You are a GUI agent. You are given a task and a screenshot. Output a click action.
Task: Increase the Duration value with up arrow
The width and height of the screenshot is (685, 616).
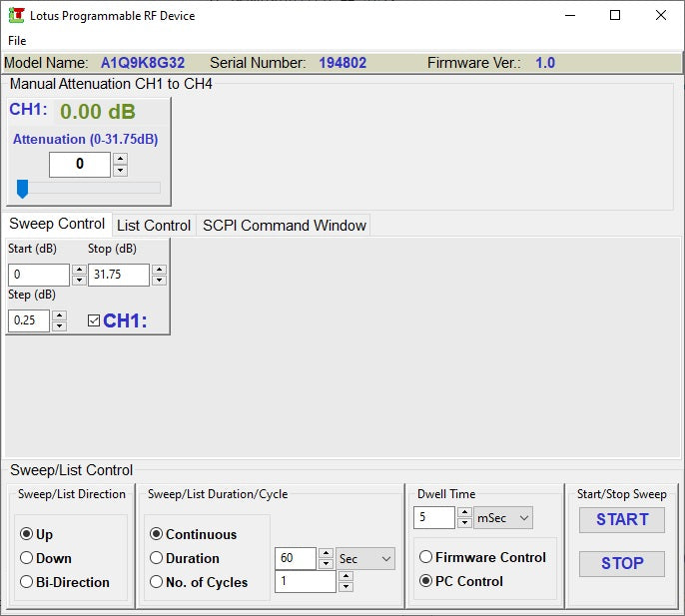click(326, 553)
